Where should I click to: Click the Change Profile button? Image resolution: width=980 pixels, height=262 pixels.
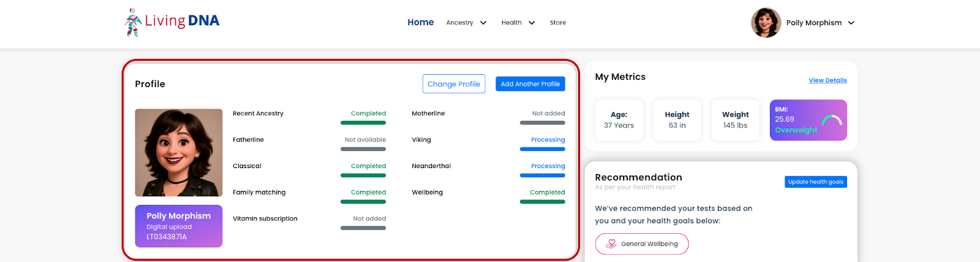coord(454,84)
